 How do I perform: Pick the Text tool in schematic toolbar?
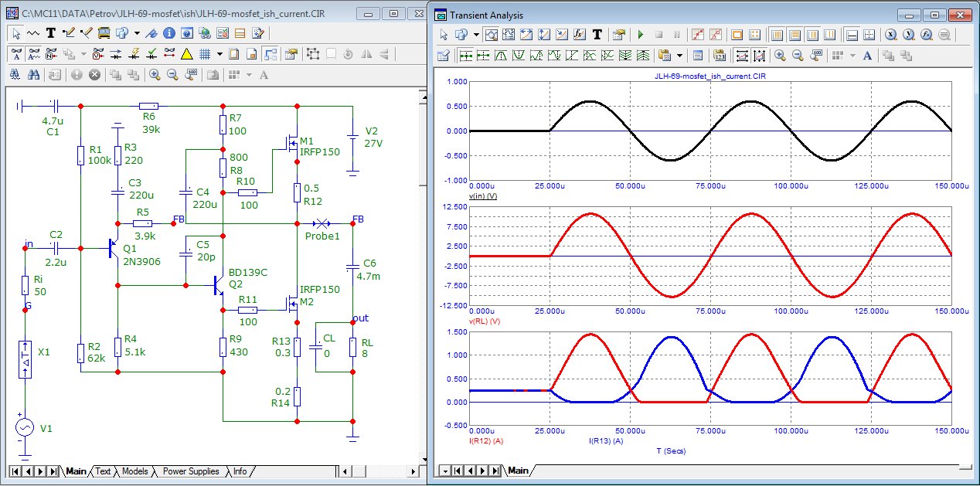pyautogui.click(x=50, y=33)
